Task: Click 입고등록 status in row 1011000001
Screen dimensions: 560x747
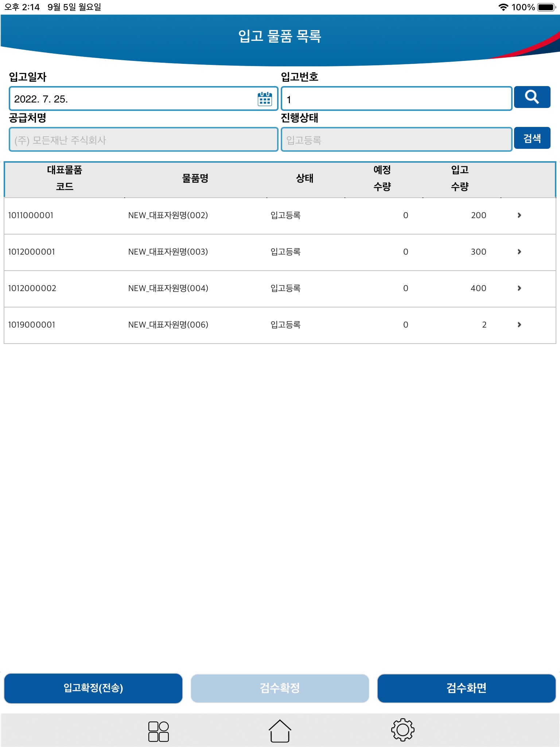Action: click(285, 215)
